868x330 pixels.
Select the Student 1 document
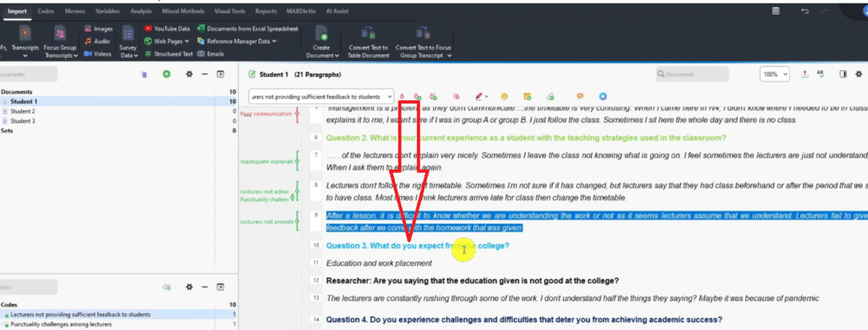click(119, 102)
